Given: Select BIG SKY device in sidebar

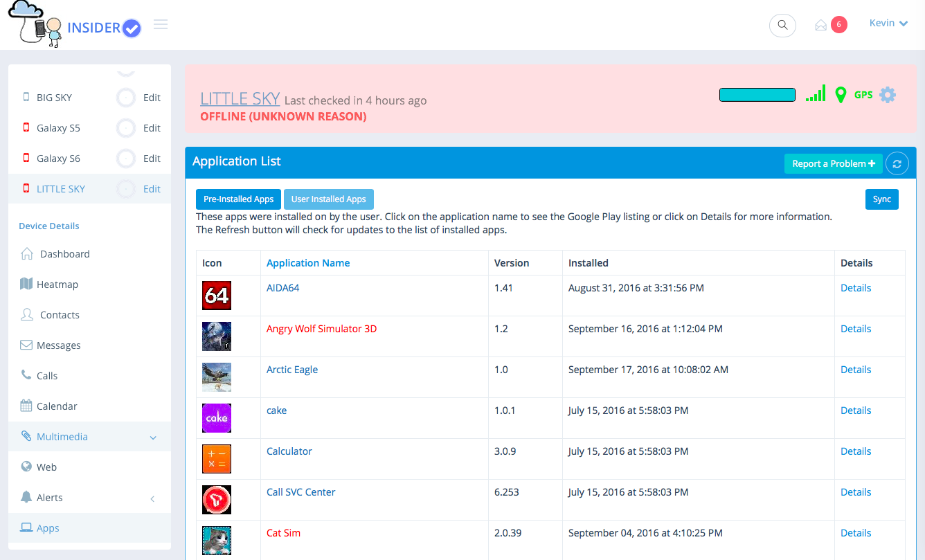Looking at the screenshot, I should coord(54,98).
